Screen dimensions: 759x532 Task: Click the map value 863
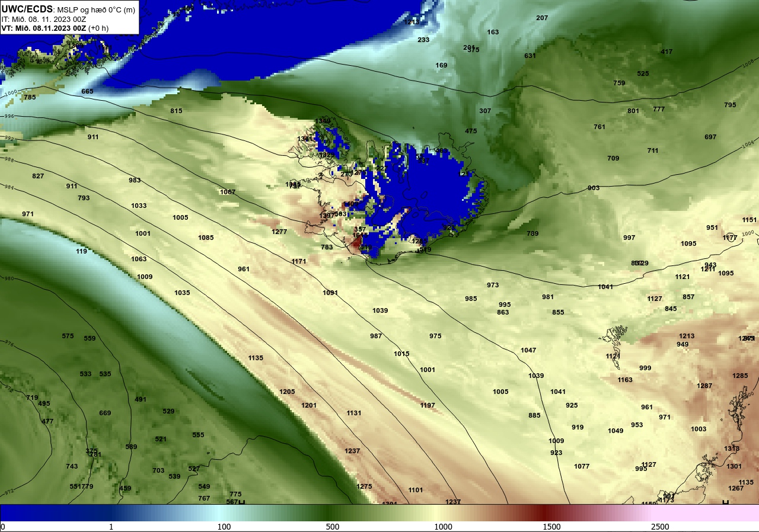click(x=503, y=312)
